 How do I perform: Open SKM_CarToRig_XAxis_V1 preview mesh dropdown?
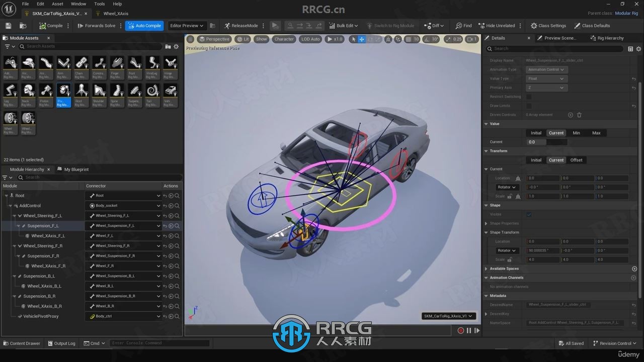pyautogui.click(x=449, y=316)
